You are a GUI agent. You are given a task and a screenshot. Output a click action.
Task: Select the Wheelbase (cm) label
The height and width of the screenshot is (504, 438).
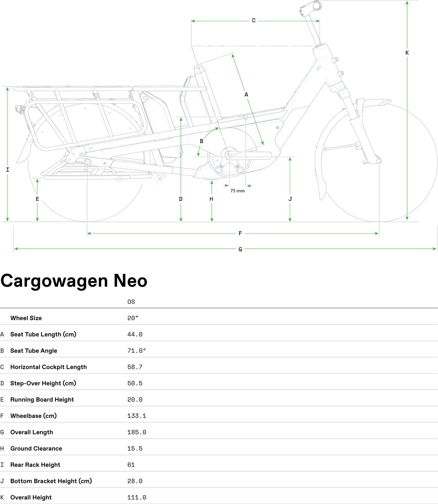[34, 416]
